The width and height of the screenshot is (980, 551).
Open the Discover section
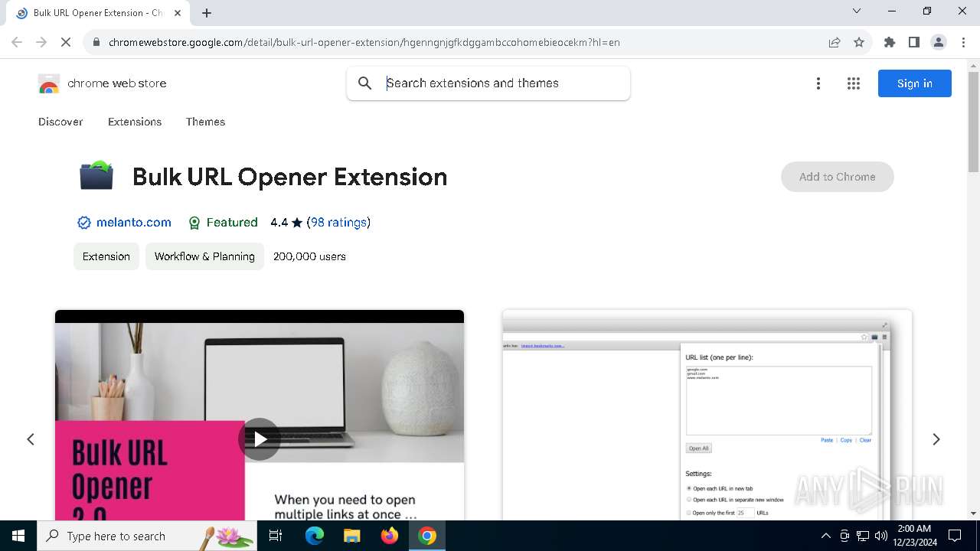click(x=60, y=122)
